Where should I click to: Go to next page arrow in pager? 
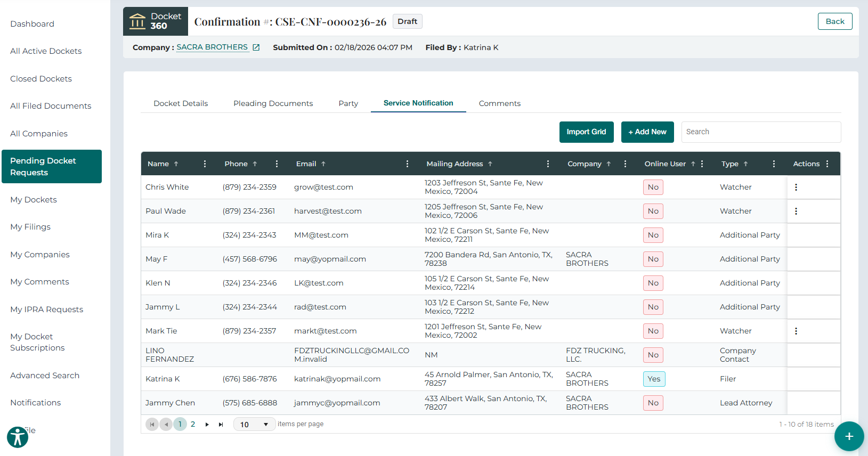click(x=207, y=425)
